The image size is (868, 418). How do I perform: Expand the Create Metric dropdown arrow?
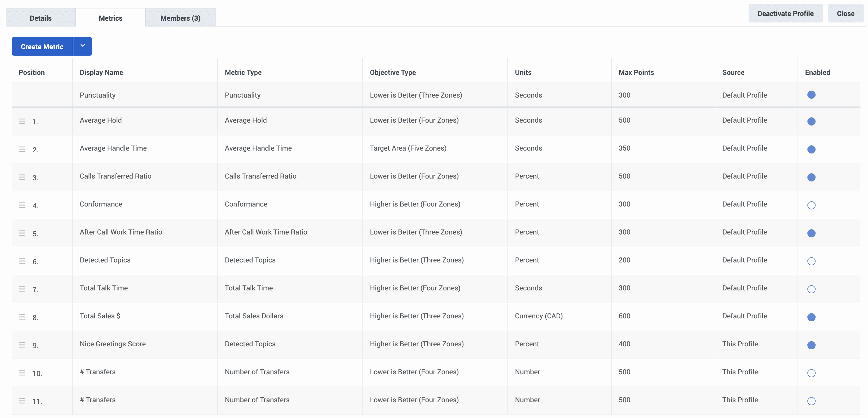click(82, 46)
